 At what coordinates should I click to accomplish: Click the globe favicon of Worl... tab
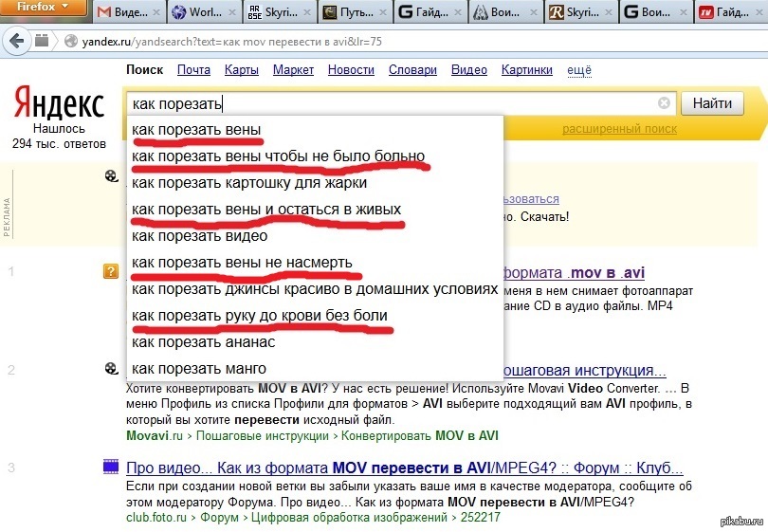click(179, 12)
